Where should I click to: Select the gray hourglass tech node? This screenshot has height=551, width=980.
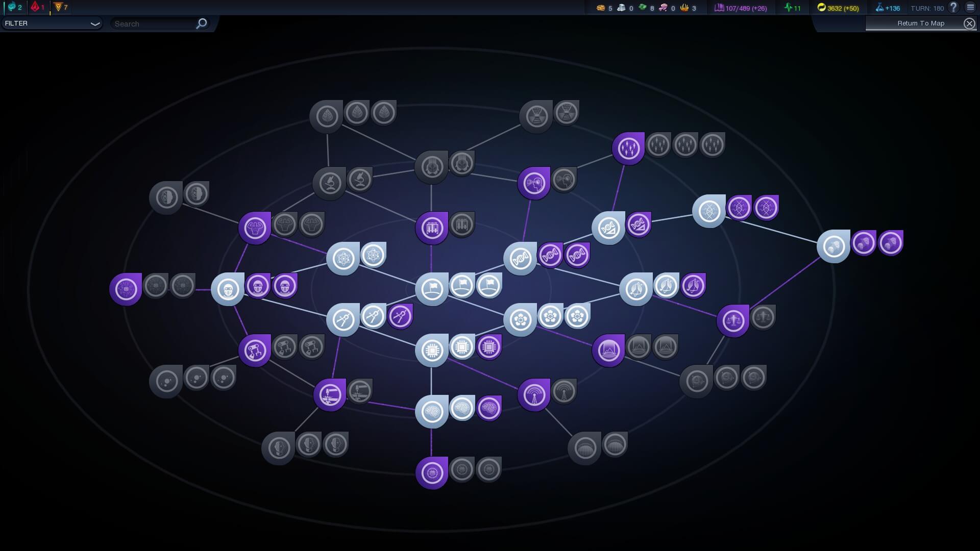coord(536,117)
